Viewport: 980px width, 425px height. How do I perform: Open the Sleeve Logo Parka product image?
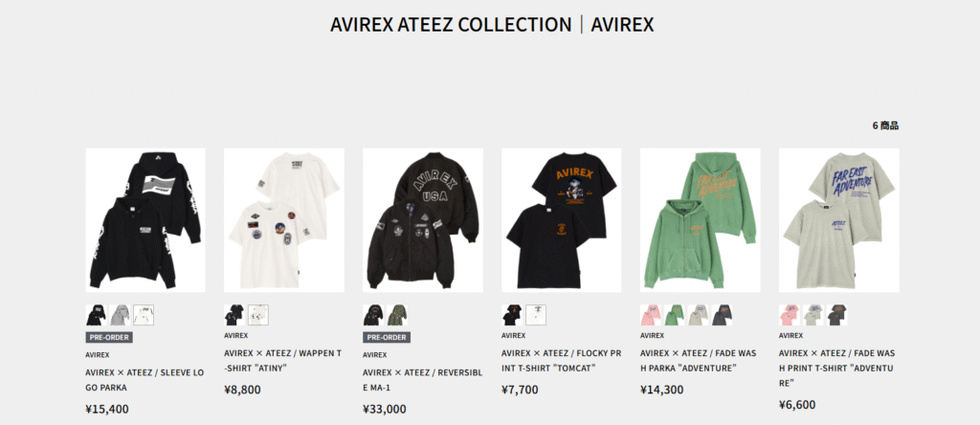(x=145, y=220)
